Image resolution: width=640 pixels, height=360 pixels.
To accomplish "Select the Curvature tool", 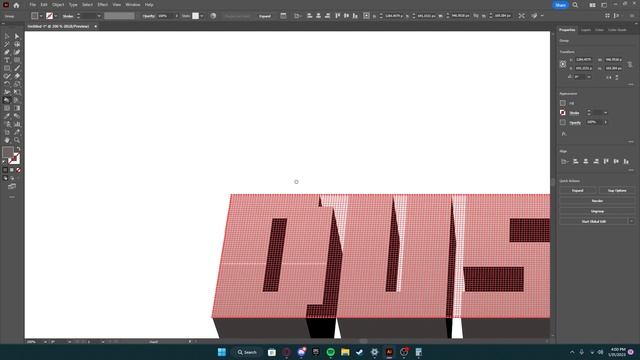I will 17,52.
